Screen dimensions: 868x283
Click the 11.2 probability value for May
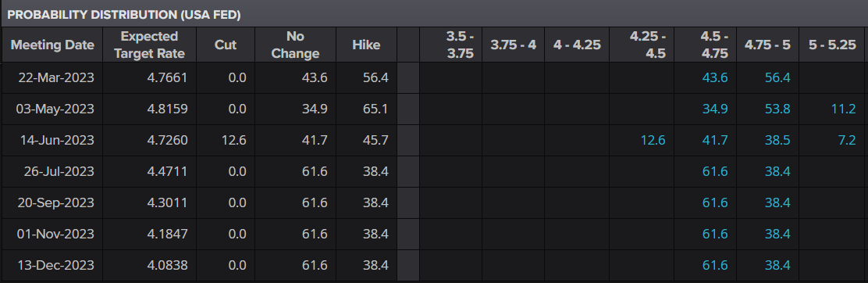844,109
